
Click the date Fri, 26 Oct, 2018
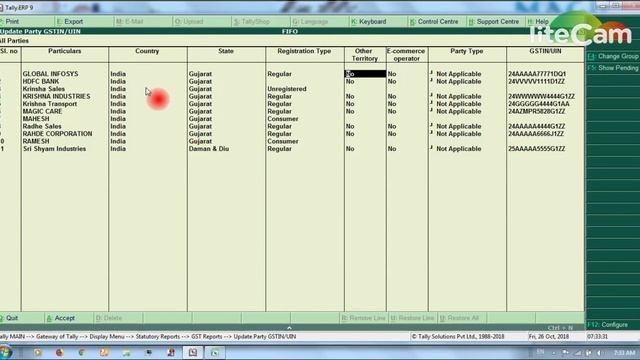[549, 337]
